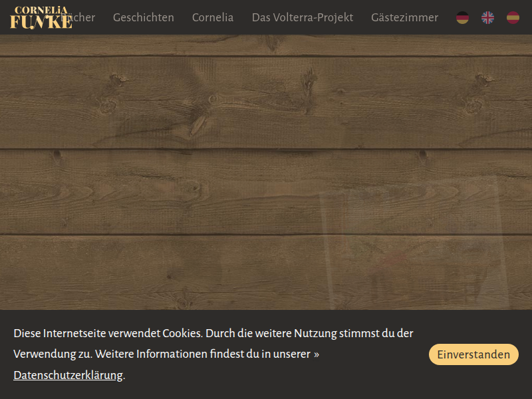
Task: Switch language to German flag
Action: [462, 18]
